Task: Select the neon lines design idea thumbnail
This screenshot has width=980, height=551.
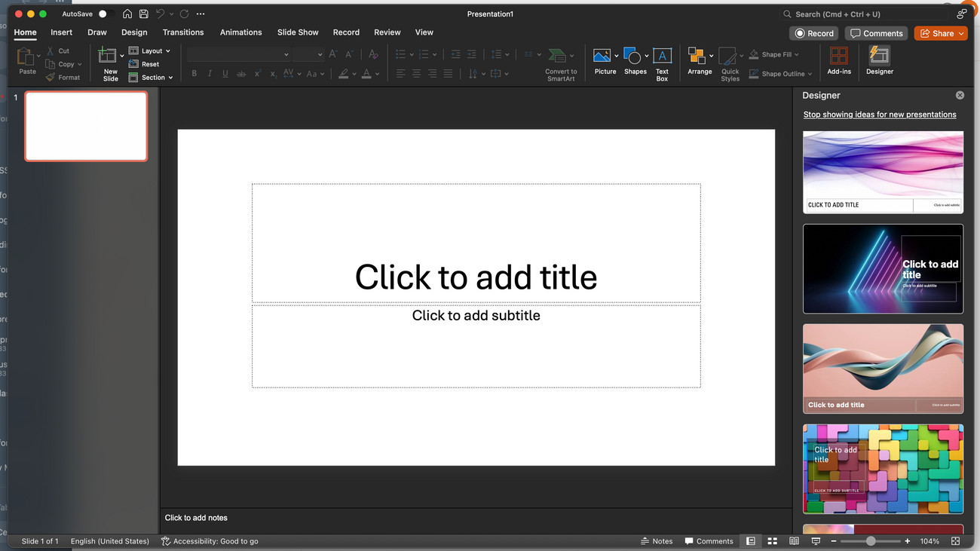Action: pyautogui.click(x=883, y=268)
